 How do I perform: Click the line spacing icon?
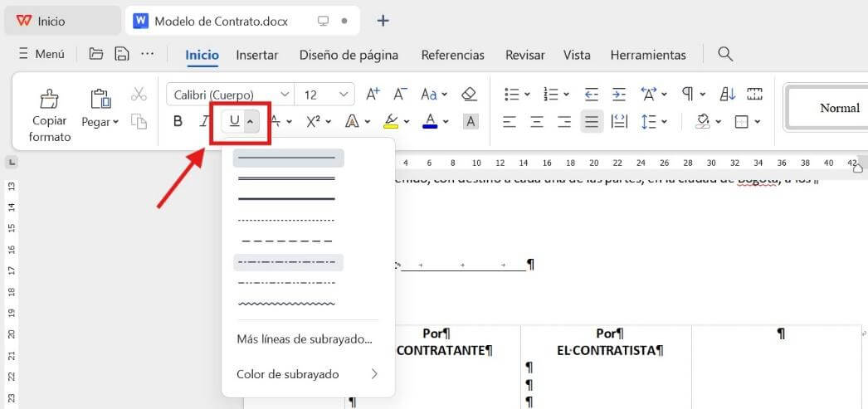pyautogui.click(x=648, y=121)
